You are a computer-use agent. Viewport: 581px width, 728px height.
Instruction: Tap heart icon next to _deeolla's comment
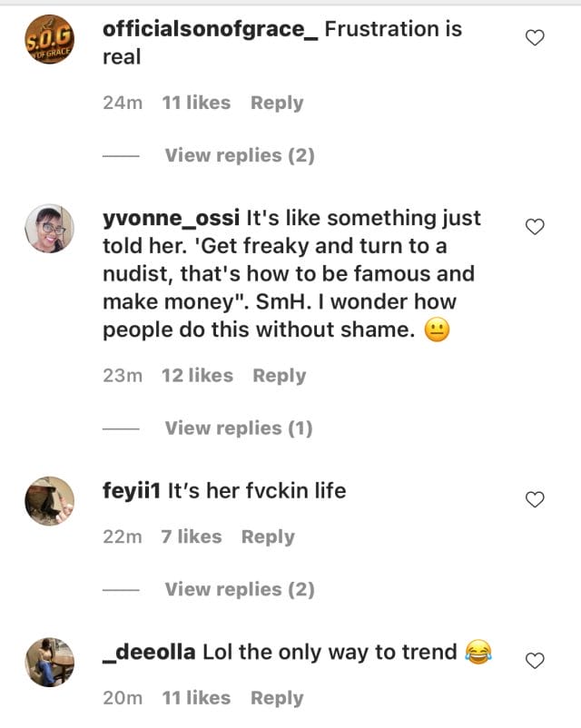point(536,660)
